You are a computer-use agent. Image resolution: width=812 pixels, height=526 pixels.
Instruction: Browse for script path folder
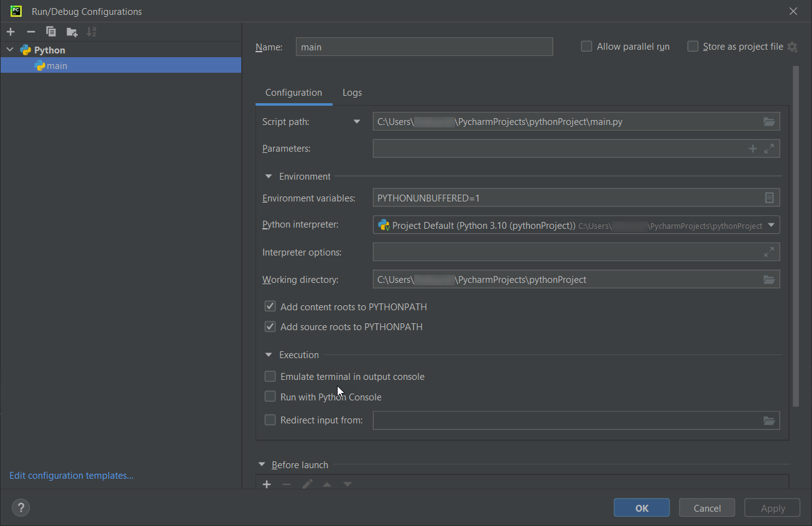coord(769,122)
